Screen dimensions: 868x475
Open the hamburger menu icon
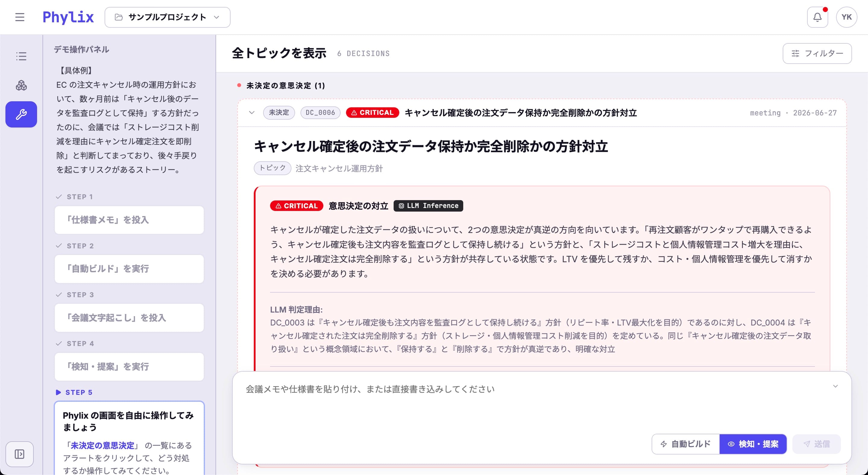point(20,17)
